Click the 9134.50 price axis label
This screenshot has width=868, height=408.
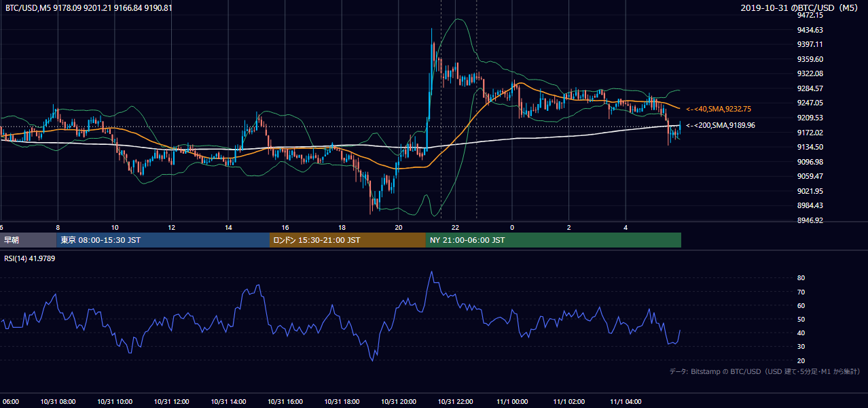810,147
